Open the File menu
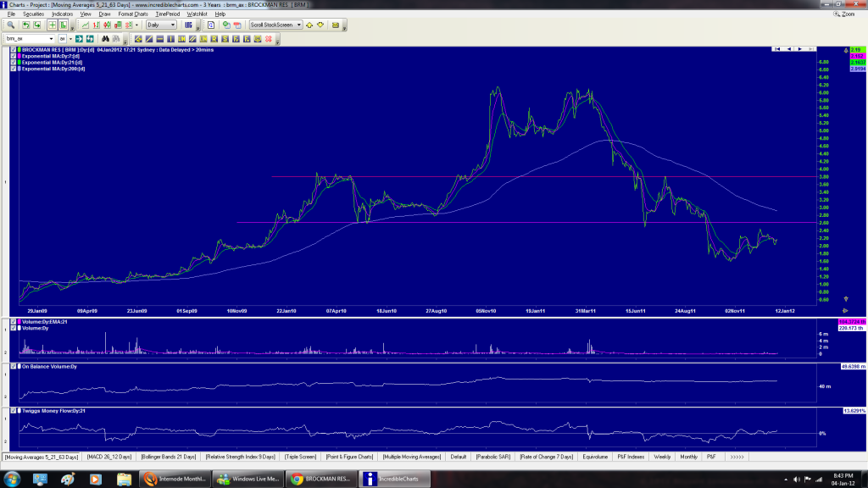The height and width of the screenshot is (488, 868). click(11, 14)
